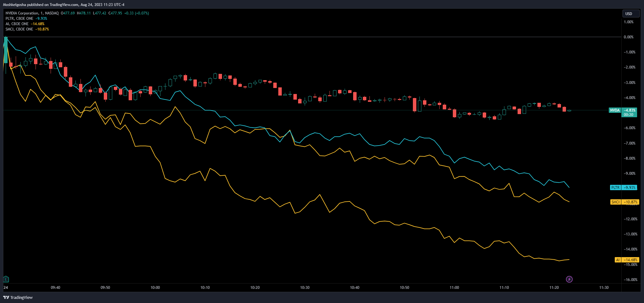Click the -16.00% price axis label

pos(630,280)
